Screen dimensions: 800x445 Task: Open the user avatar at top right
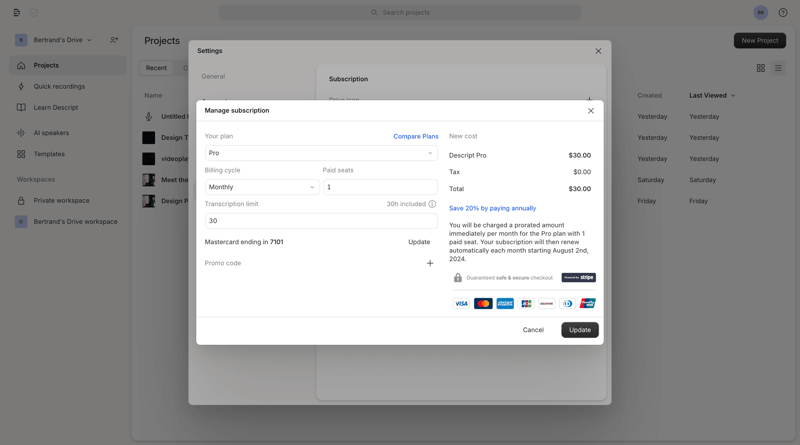pos(761,12)
